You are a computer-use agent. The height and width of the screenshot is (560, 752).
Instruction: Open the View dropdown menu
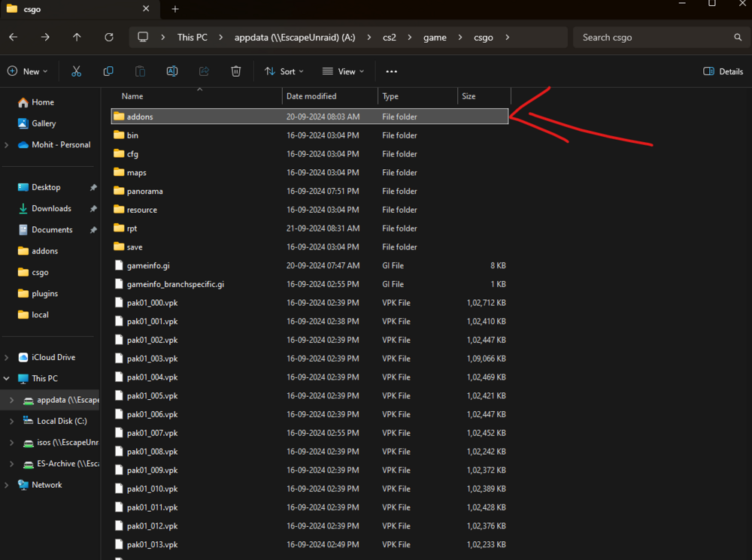click(343, 71)
